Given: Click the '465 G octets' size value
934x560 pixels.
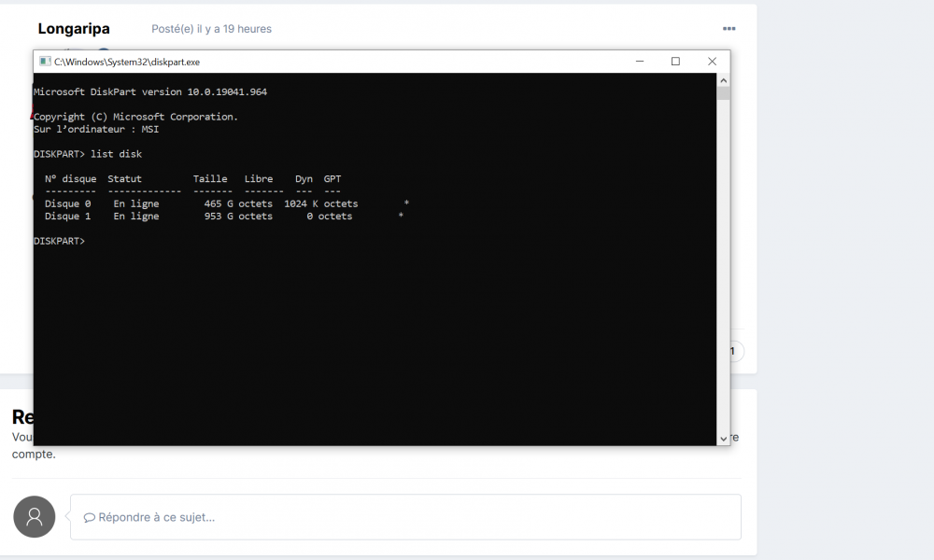Looking at the screenshot, I should click(x=238, y=203).
